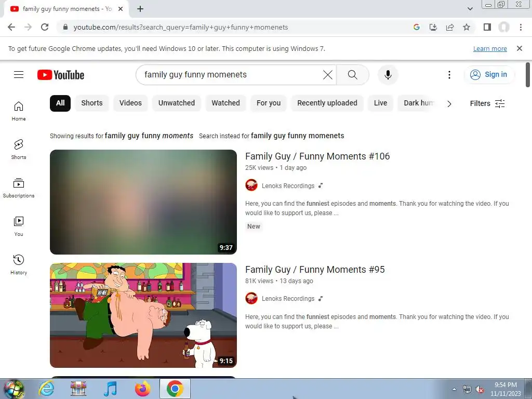Toggle the Chrome side panel icon
This screenshot has width=532, height=399.
487,27
